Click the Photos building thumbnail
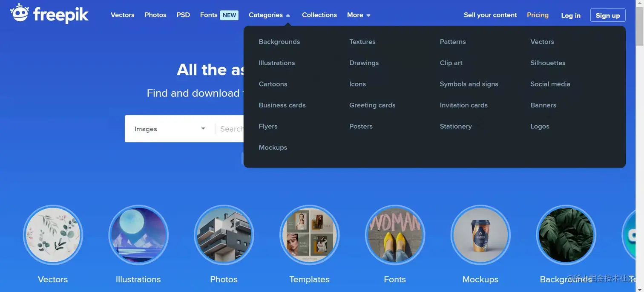Image resolution: width=644 pixels, height=292 pixels. [x=224, y=235]
